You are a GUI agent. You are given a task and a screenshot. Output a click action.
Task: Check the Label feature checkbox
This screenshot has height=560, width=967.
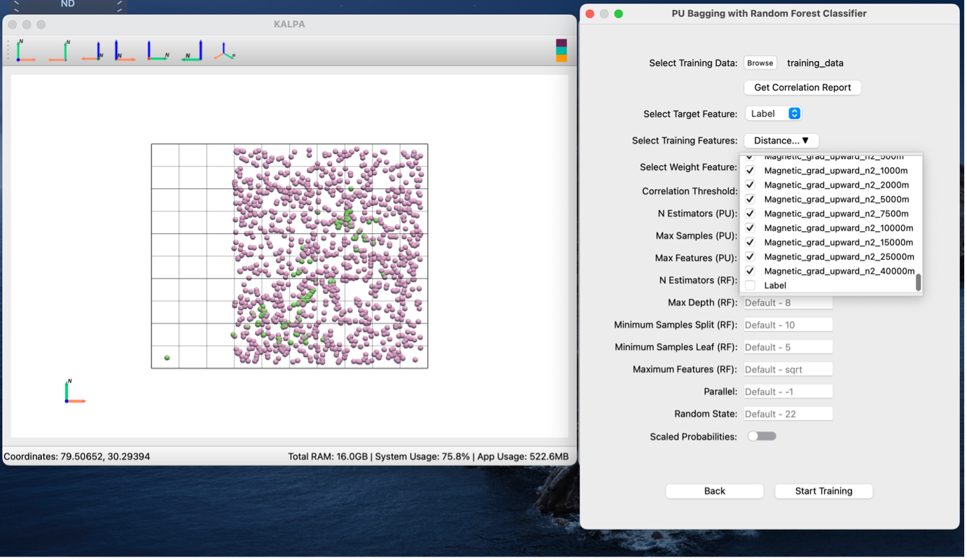[x=750, y=286]
